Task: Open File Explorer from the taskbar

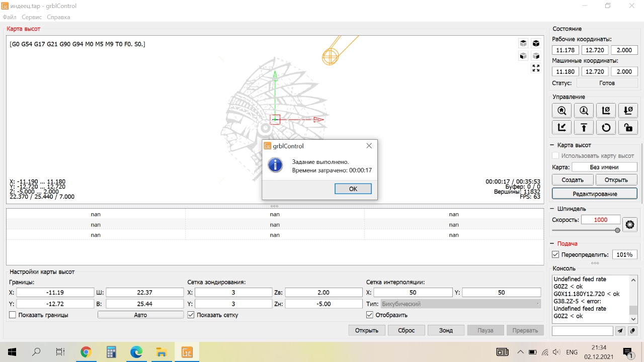Action: pos(162,352)
